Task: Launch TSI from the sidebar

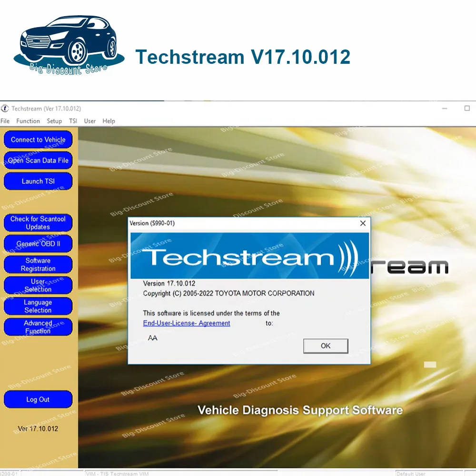Action: tap(38, 181)
